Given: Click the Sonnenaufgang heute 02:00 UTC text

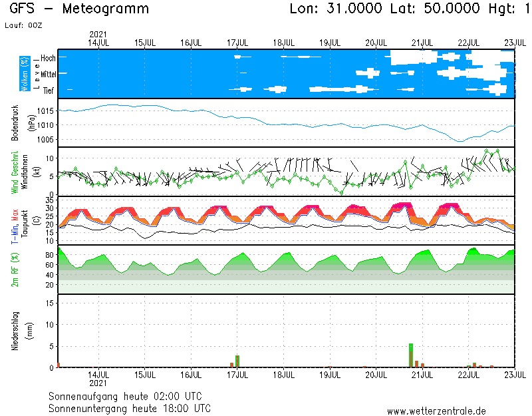Looking at the screenshot, I should [130, 396].
